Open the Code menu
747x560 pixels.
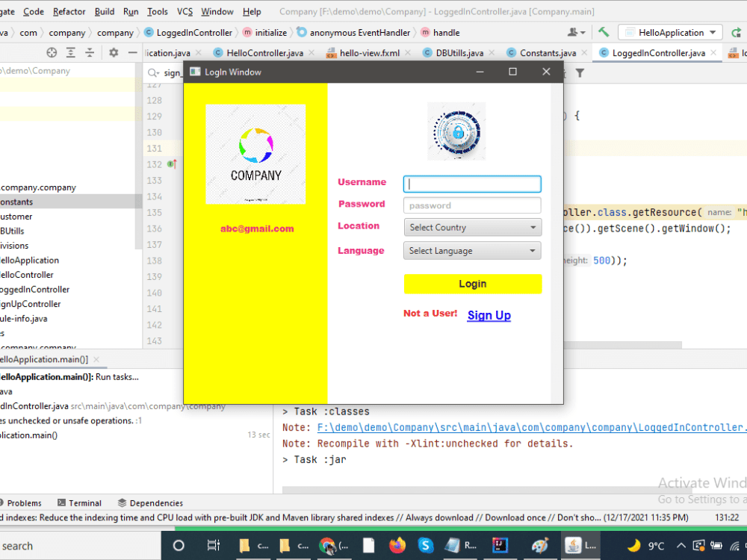[34, 11]
